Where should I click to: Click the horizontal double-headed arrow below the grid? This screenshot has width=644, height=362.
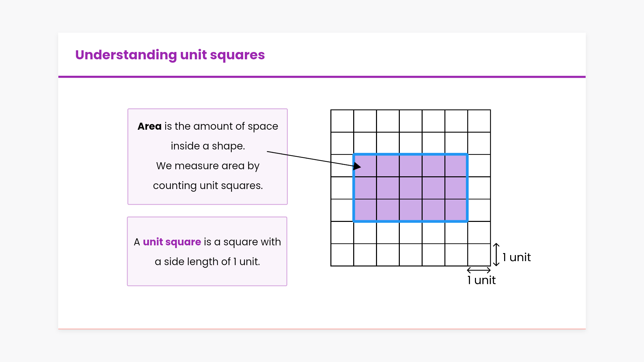coord(479,270)
